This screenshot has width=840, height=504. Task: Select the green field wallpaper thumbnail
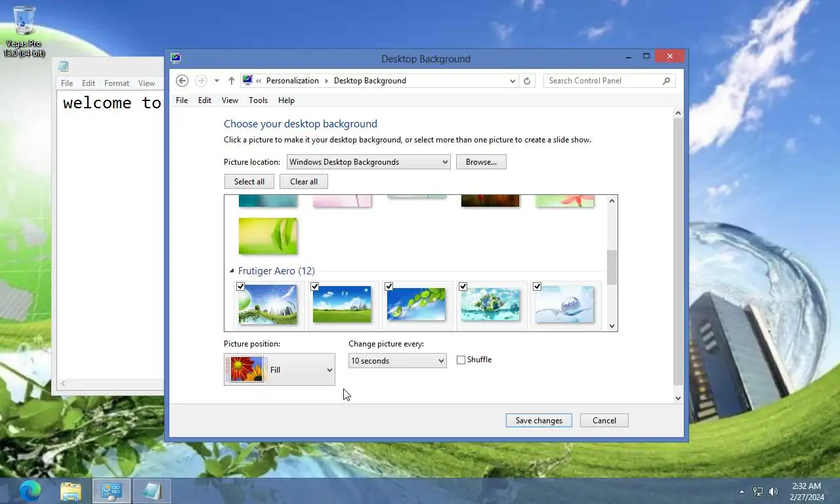(342, 304)
